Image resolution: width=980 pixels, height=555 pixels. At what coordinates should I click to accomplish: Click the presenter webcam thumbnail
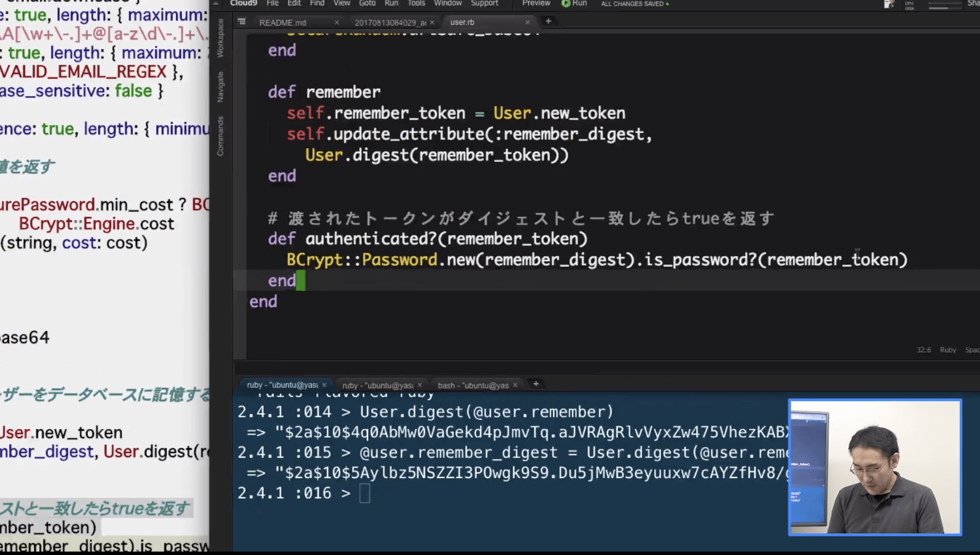(875, 467)
